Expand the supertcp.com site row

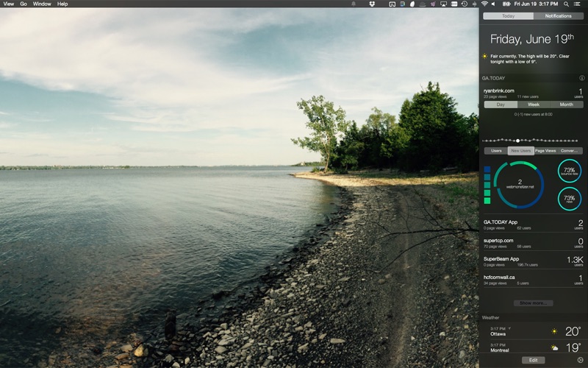[533, 243]
